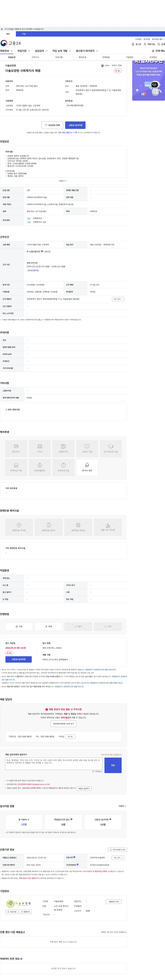Click info icon beside 취업알선기관 알선

pos(71,819)
